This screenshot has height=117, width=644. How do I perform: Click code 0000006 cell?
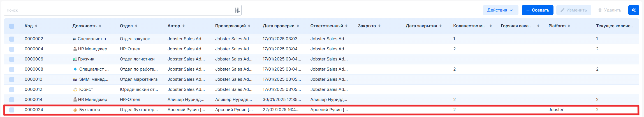click(34, 59)
